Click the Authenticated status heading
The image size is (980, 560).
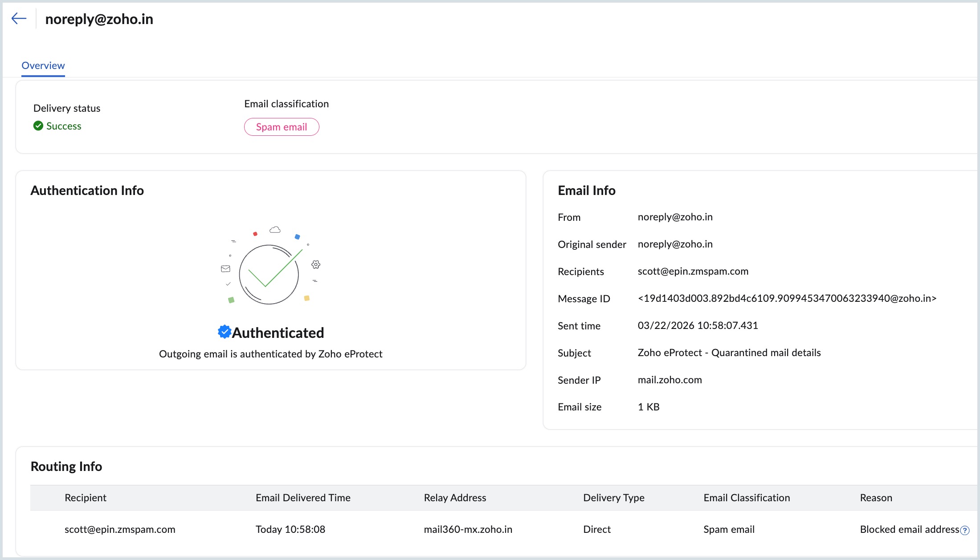[x=278, y=333]
